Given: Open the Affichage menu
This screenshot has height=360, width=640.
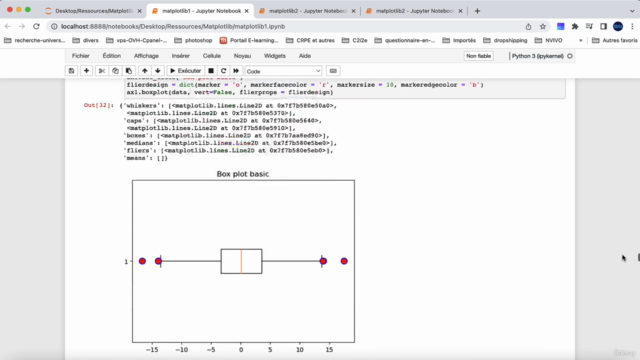Looking at the screenshot, I should [146, 56].
